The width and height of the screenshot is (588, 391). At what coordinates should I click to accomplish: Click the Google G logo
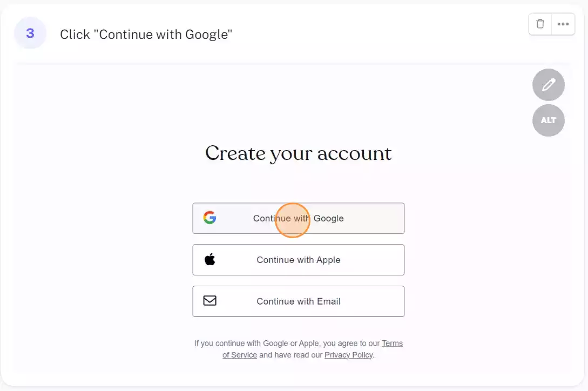pyautogui.click(x=209, y=218)
